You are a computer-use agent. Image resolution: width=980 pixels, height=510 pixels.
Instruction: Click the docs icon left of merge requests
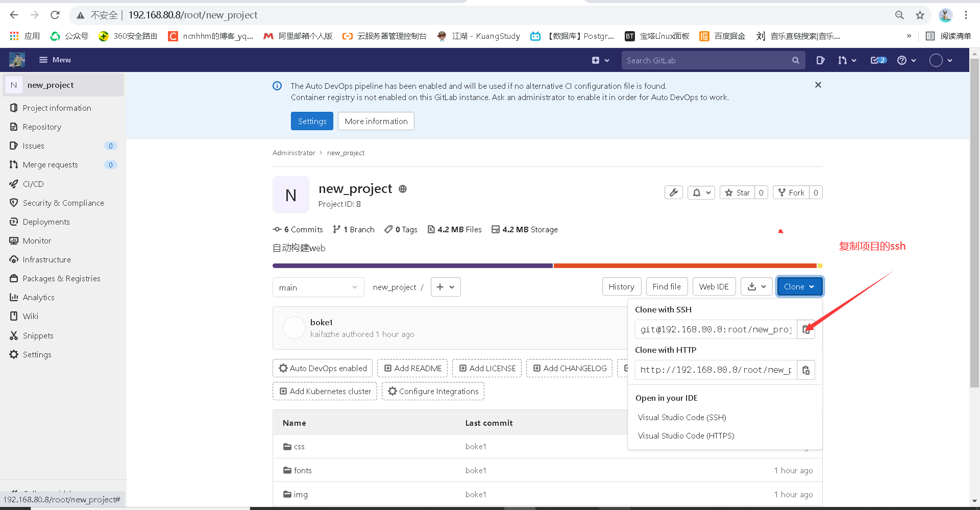[x=820, y=60]
